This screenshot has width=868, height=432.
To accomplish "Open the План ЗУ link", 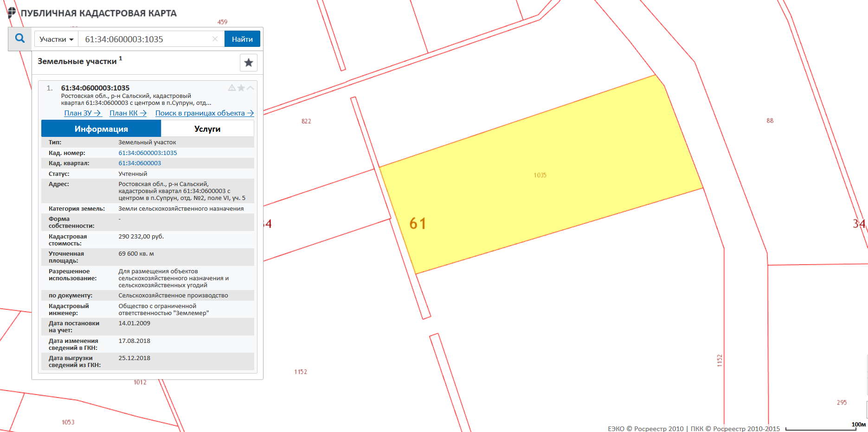I will [x=82, y=113].
